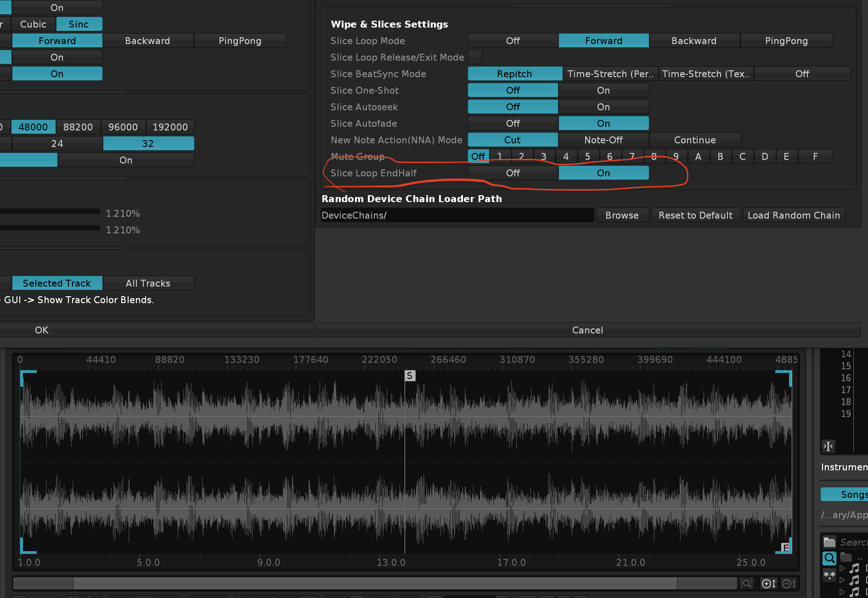
Task: Expand the third music file in browser
Action: tap(842, 592)
